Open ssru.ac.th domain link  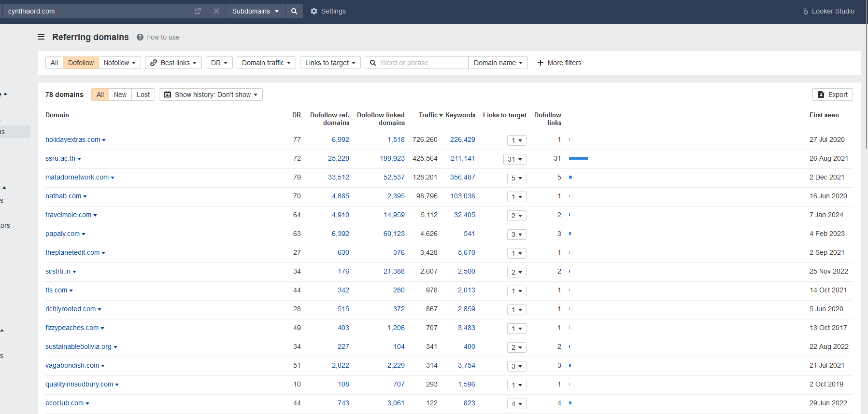[60, 158]
